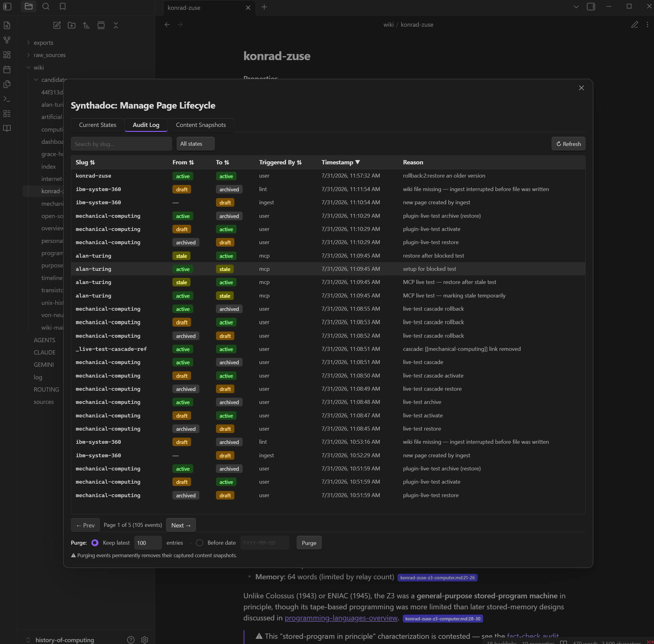This screenshot has width=654, height=644.
Task: Open vault help icon
Action: pos(131,640)
